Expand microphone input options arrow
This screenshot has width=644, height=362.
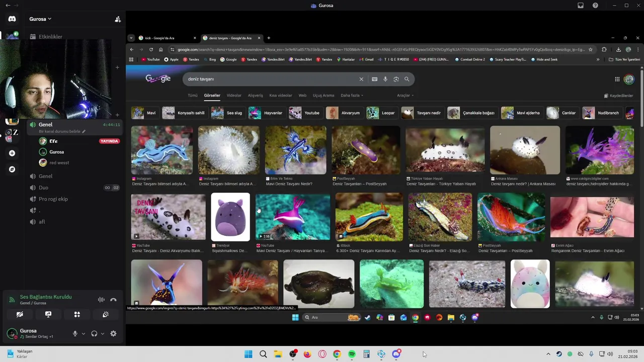coord(84,333)
